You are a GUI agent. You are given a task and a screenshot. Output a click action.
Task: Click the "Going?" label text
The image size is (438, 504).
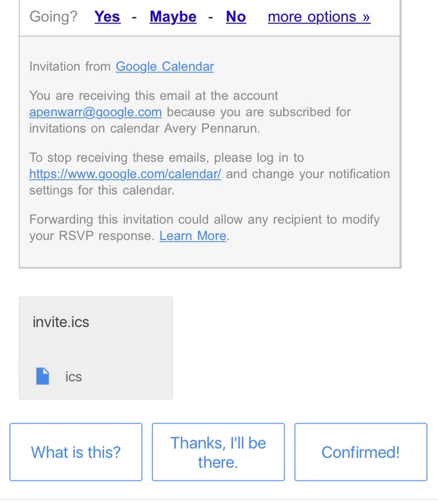(x=53, y=17)
